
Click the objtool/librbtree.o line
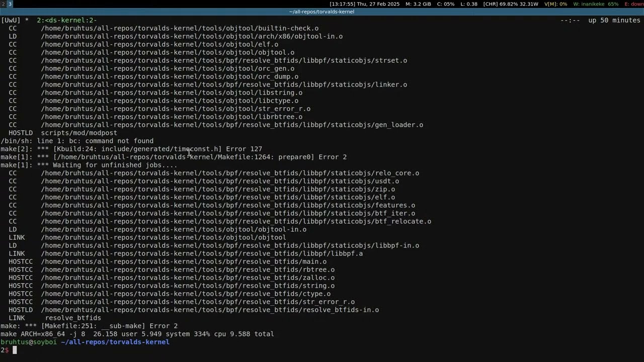155,117
